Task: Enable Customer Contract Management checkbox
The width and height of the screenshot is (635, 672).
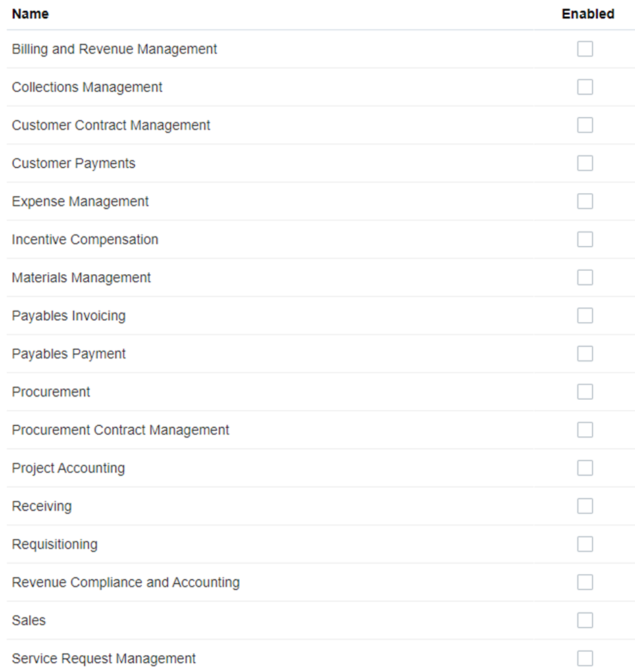Action: [x=585, y=125]
